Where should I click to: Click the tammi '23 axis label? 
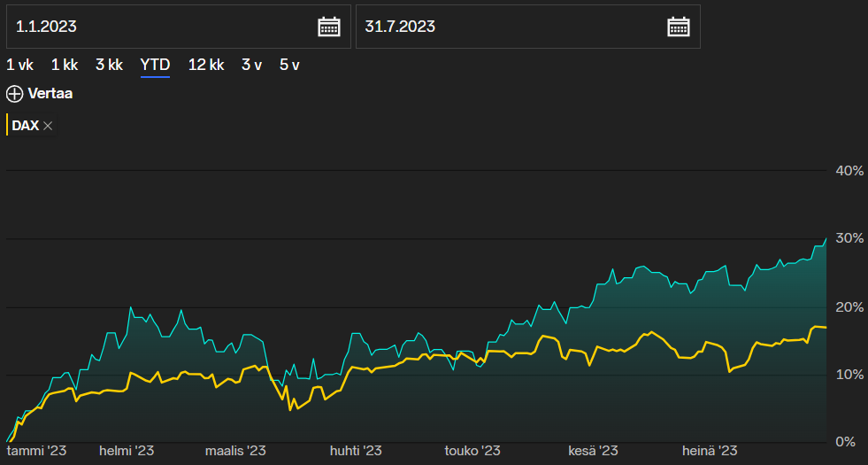pos(36,451)
